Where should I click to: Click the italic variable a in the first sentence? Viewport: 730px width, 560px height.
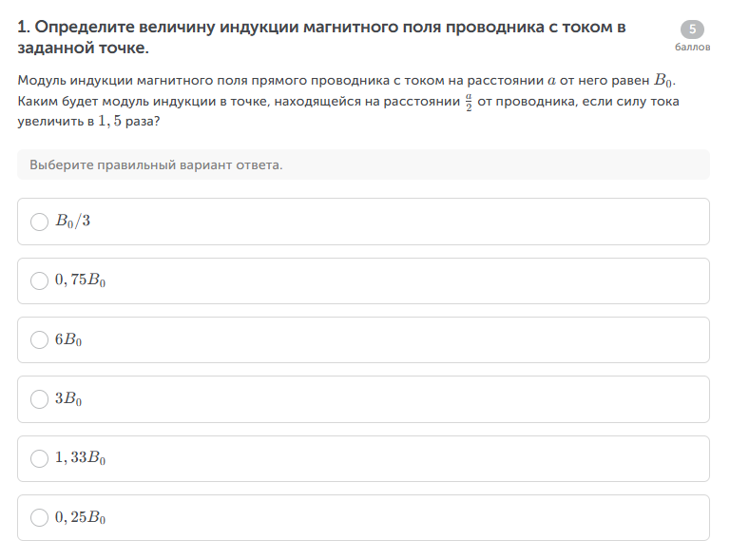click(551, 82)
